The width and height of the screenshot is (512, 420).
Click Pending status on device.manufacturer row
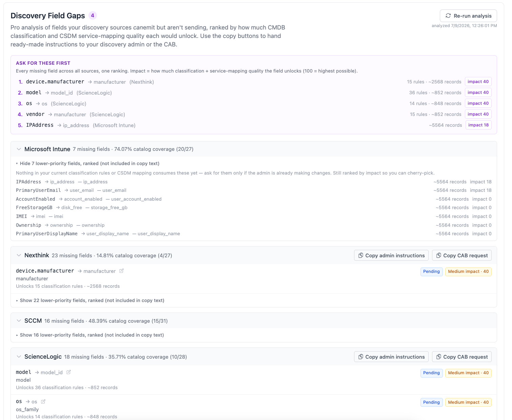click(x=431, y=272)
